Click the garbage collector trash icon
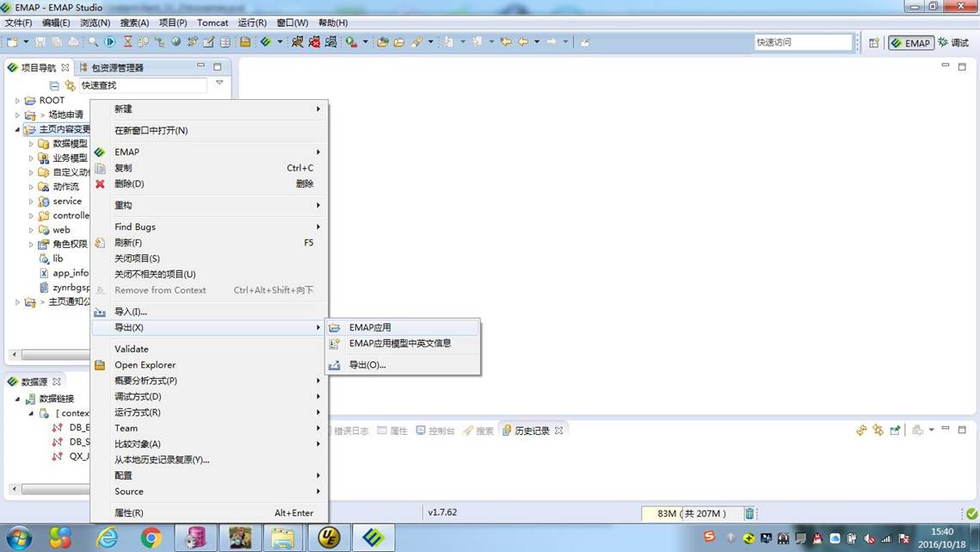Viewport: 980px width, 552px height. click(749, 513)
